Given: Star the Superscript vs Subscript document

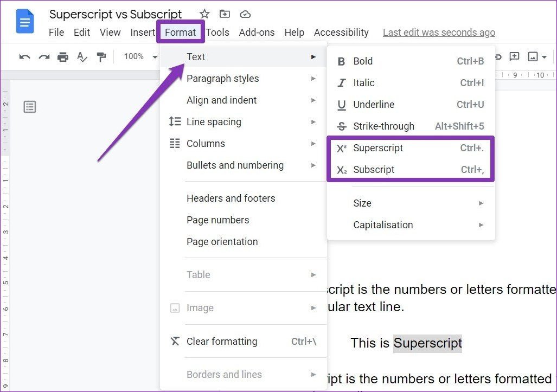Looking at the screenshot, I should 204,14.
